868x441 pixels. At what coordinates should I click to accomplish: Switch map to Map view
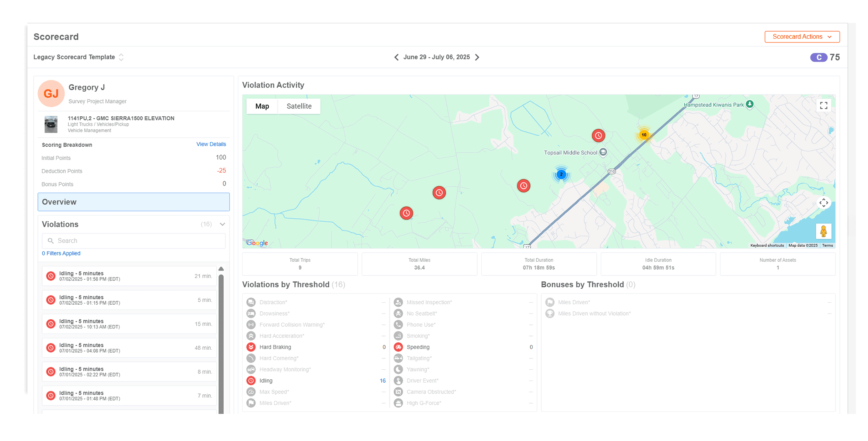[262, 106]
